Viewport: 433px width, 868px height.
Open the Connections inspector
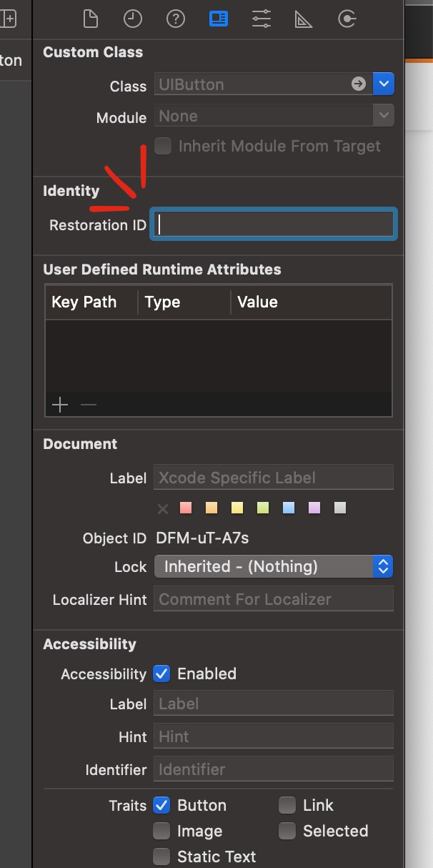(347, 19)
